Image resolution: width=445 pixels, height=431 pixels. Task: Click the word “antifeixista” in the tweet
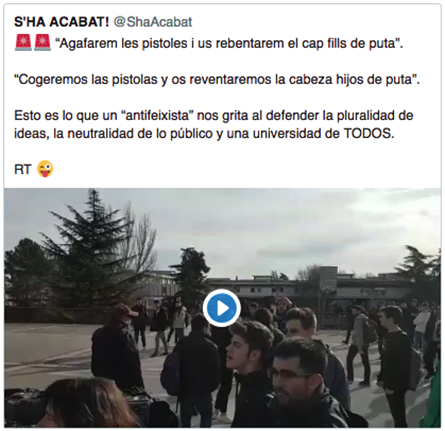point(156,116)
